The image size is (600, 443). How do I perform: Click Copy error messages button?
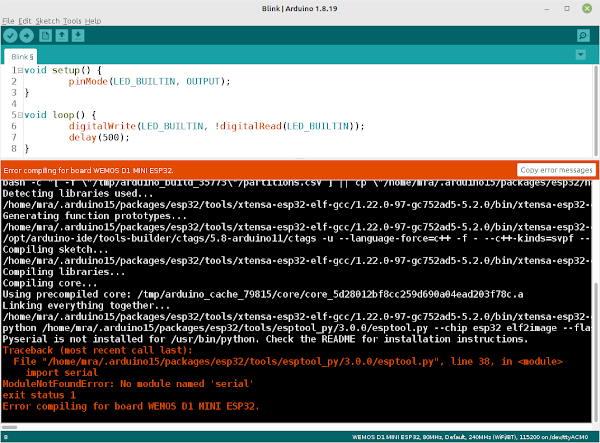[556, 170]
